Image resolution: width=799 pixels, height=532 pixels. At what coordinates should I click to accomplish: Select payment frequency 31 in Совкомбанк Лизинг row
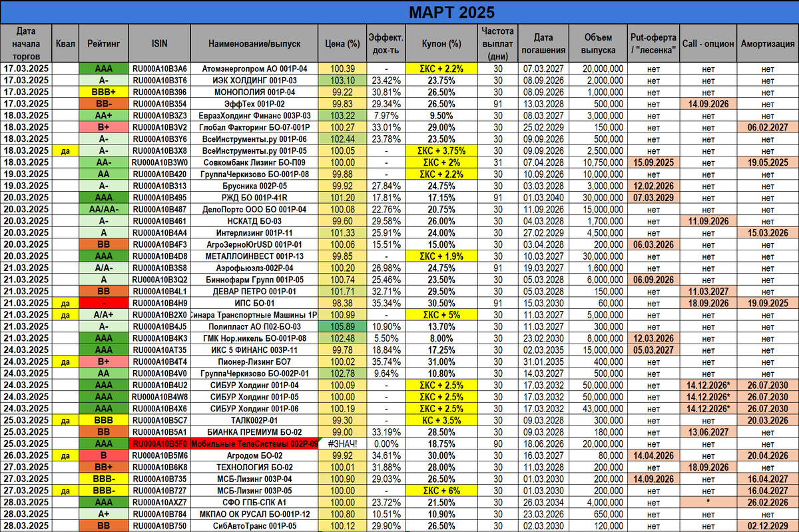click(x=498, y=162)
